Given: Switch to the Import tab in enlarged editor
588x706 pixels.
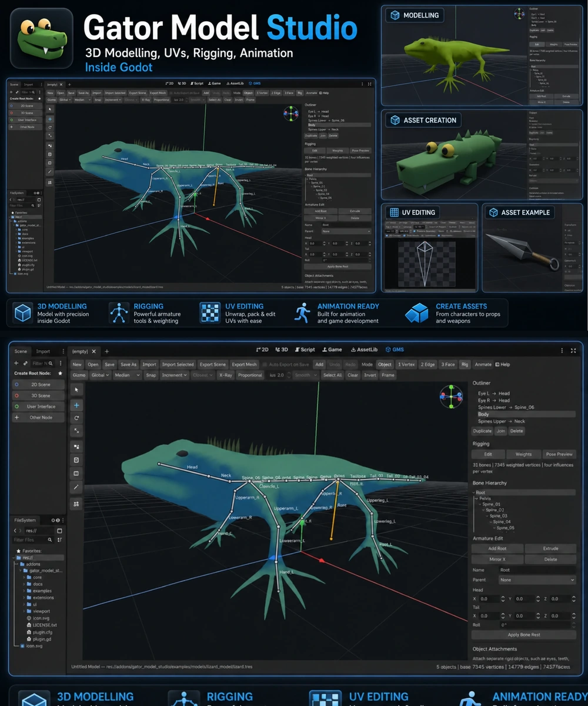Looking at the screenshot, I should pyautogui.click(x=43, y=351).
